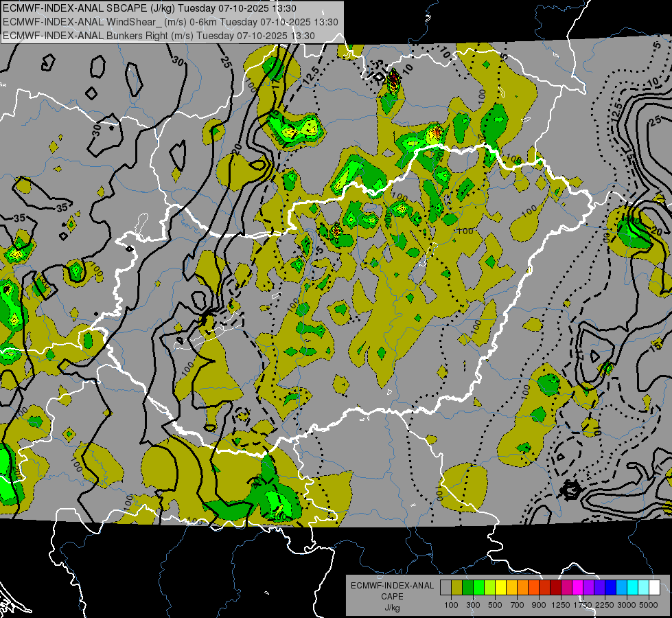Select the pure yellow legend swatch
This screenshot has width=672, height=618.
click(x=500, y=588)
